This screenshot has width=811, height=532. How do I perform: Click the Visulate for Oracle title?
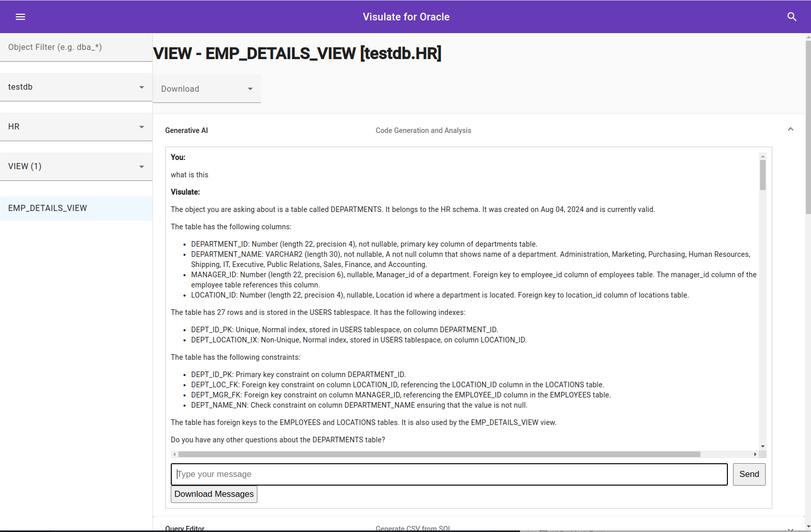406,17
